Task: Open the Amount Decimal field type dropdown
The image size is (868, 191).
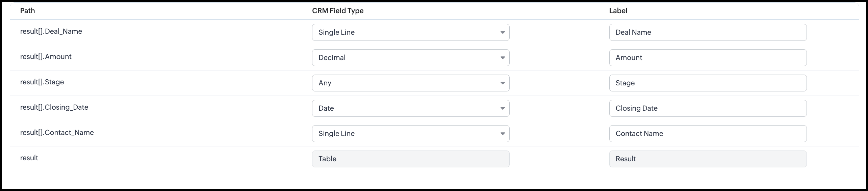Action: click(410, 58)
